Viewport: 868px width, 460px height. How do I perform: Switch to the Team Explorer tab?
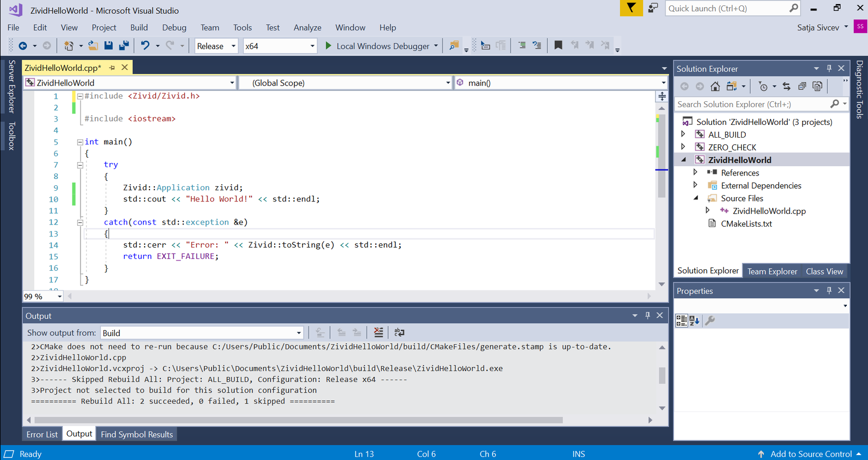coord(772,271)
